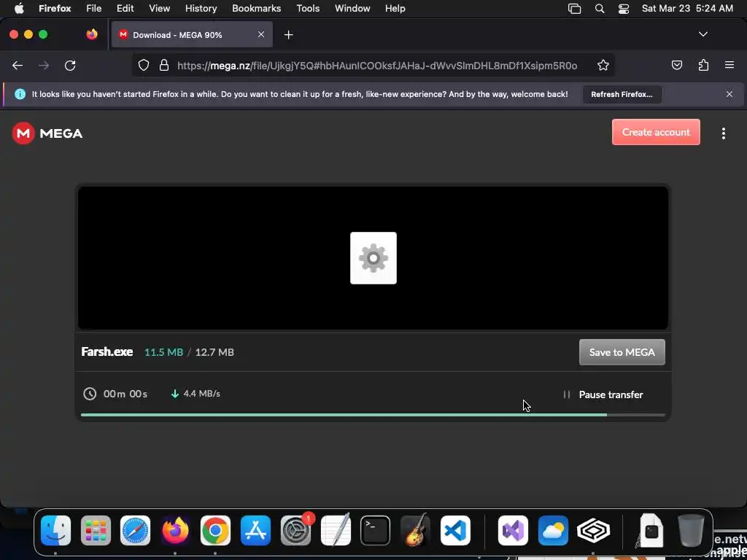This screenshot has width=747, height=560.
Task: Open the cloud weather app in Dock
Action: coord(553,531)
